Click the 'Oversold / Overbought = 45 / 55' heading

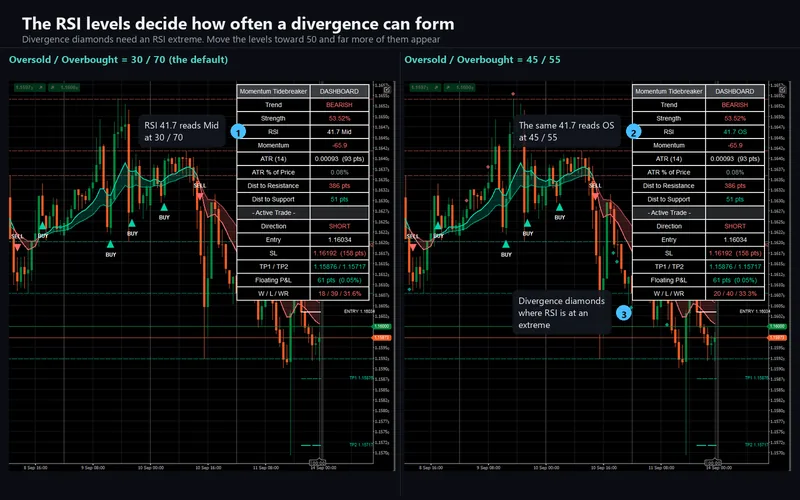point(482,60)
